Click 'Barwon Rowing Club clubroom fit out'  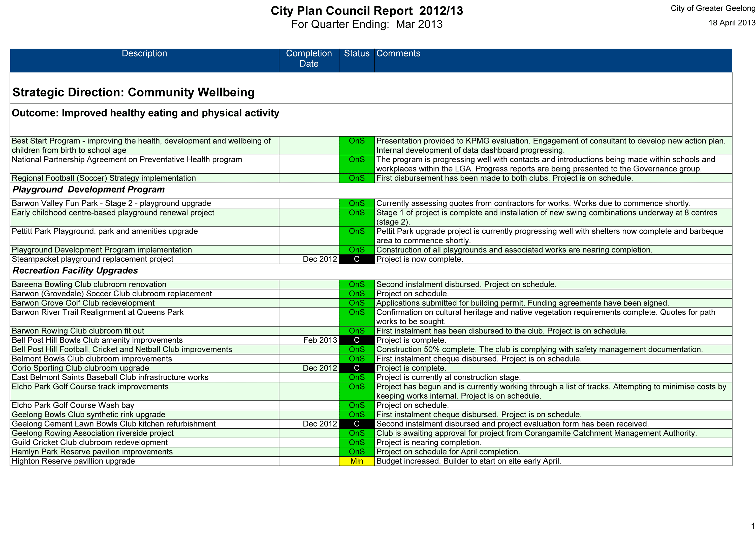[78, 331]
